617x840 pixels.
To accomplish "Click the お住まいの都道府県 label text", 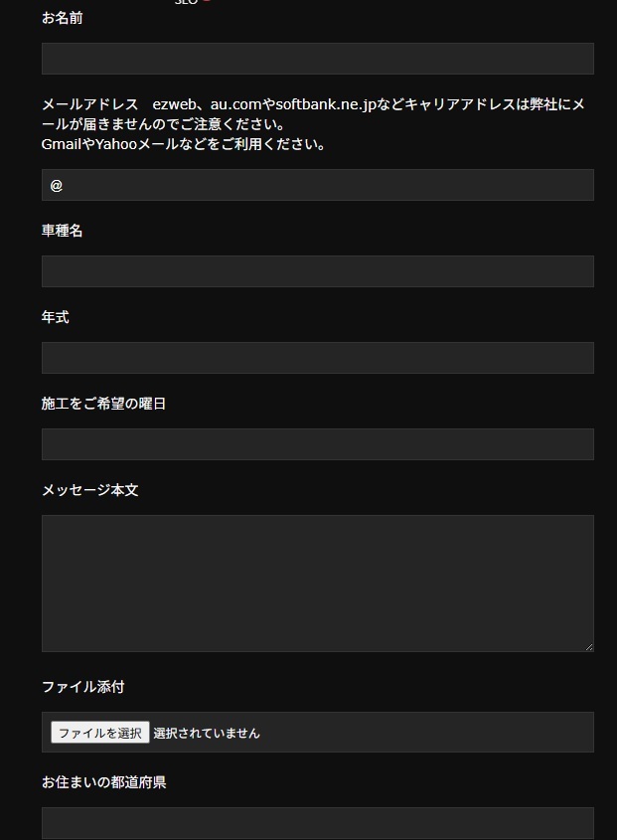I will 104,782.
